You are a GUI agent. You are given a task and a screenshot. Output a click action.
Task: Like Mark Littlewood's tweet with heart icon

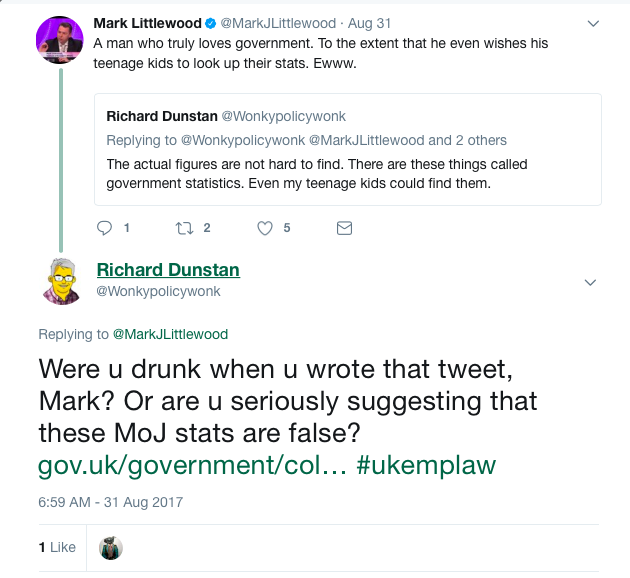[265, 228]
